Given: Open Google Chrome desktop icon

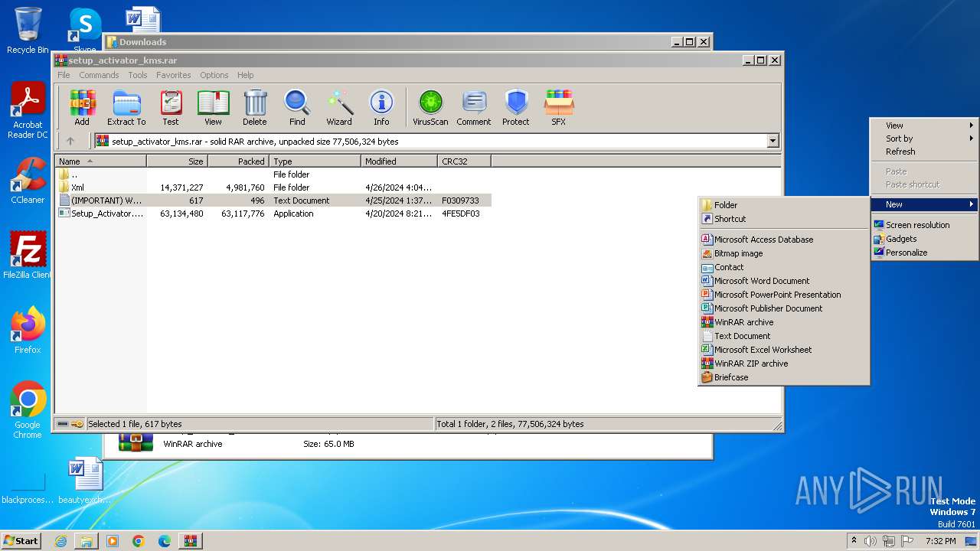Looking at the screenshot, I should 28,409.
